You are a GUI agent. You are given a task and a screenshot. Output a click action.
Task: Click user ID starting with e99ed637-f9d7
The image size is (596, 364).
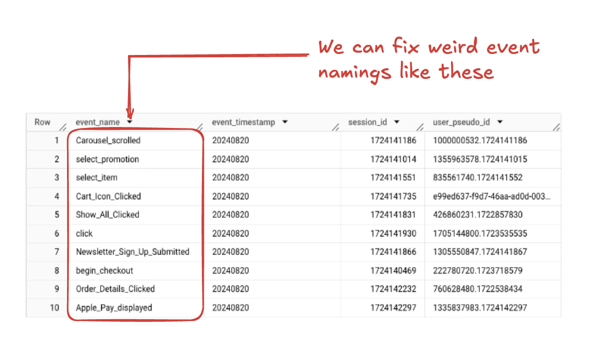tap(492, 196)
